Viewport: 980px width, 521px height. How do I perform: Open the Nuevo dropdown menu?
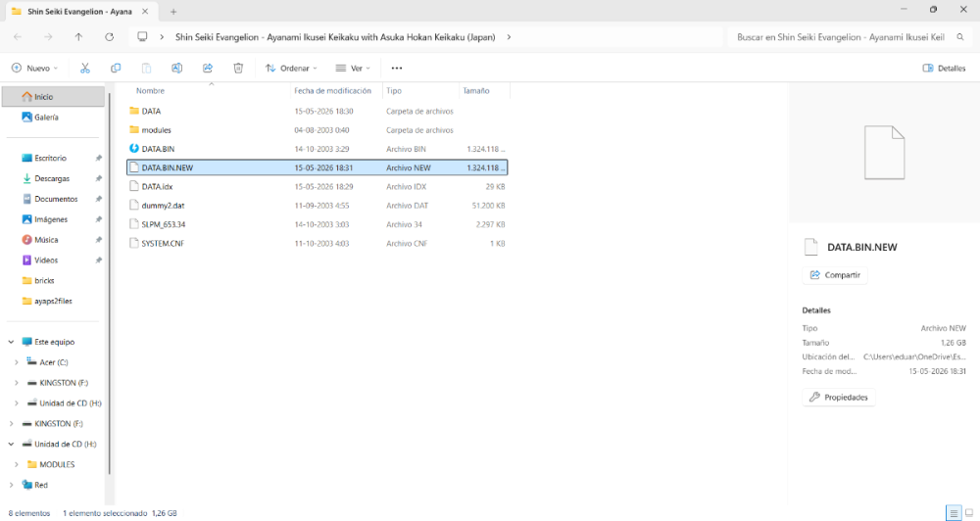pos(35,69)
